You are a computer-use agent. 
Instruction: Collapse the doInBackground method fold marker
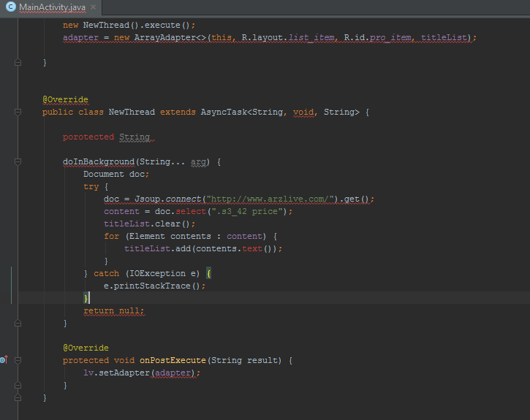pyautogui.click(x=18, y=161)
